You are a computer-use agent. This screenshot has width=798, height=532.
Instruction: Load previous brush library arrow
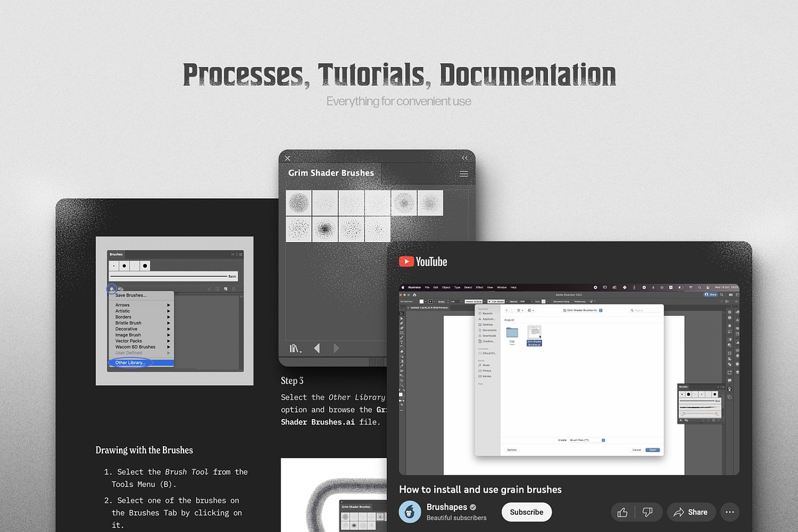[317, 348]
